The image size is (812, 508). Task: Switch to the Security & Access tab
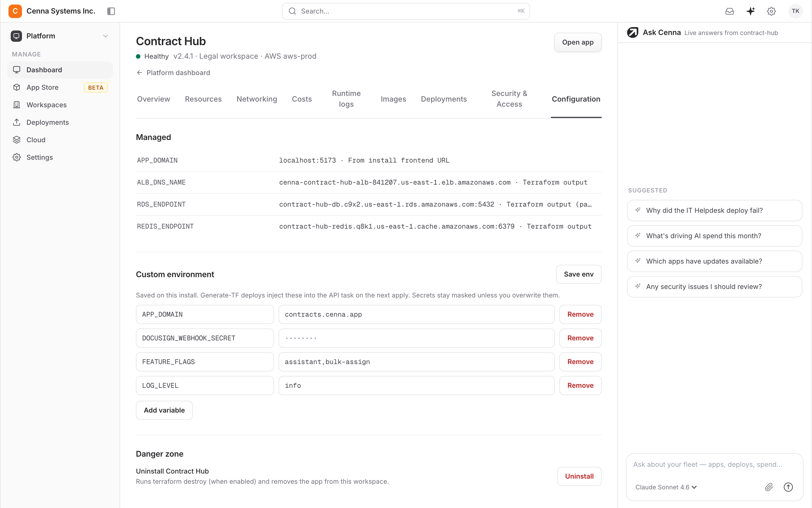pos(509,99)
